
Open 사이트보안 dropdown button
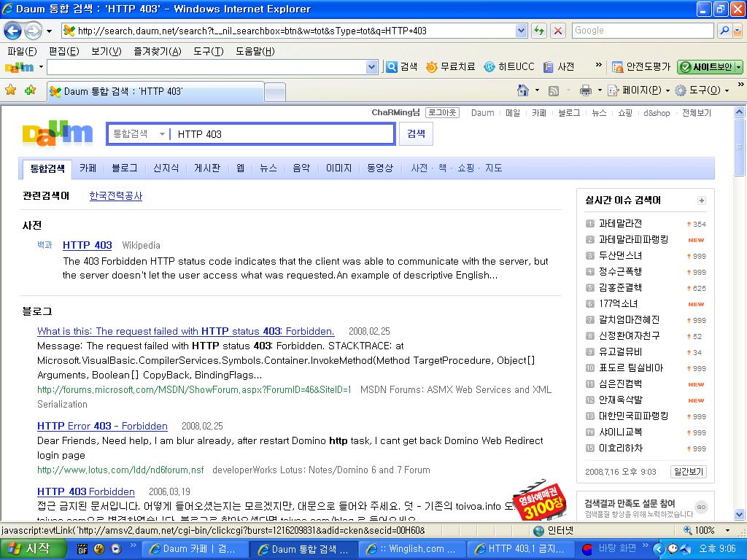(x=738, y=67)
